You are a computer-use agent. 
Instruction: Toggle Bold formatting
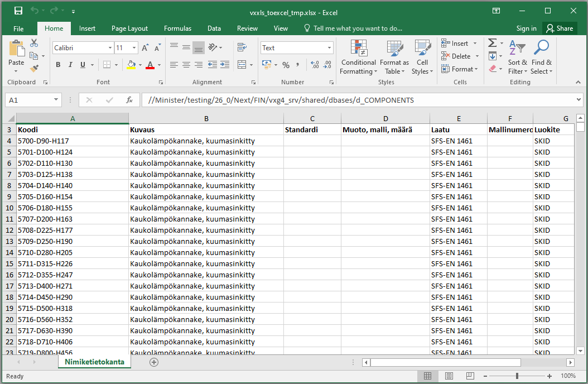point(58,65)
